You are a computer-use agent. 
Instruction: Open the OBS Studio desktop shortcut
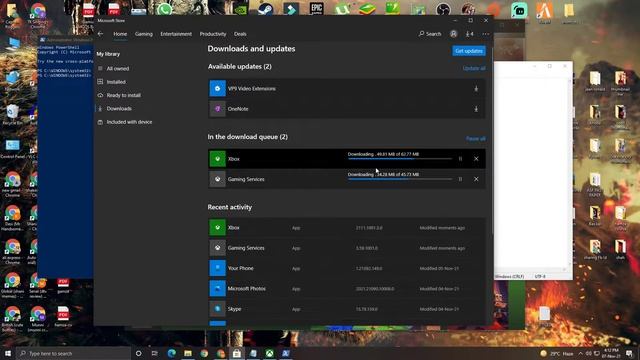click(x=443, y=9)
